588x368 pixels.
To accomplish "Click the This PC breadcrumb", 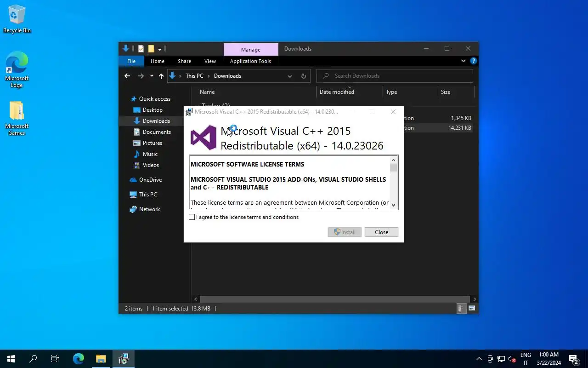I will [x=194, y=76].
